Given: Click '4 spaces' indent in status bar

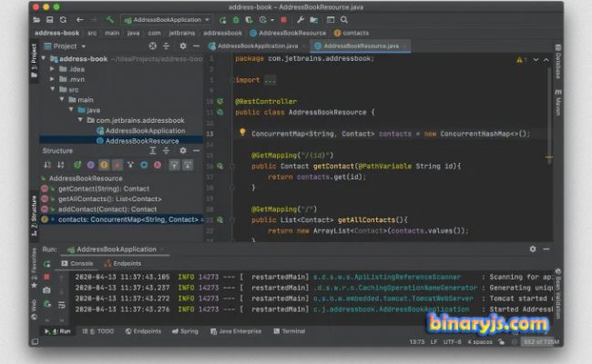Looking at the screenshot, I should [480, 342].
